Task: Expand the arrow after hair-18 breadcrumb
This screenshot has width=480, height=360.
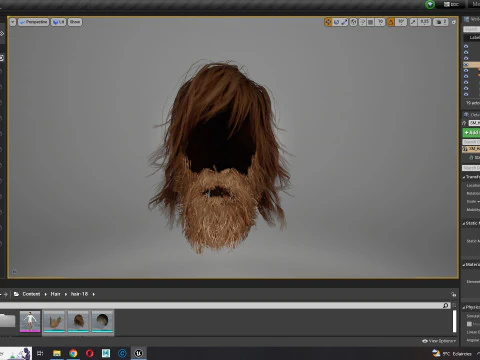Action: [x=94, y=294]
